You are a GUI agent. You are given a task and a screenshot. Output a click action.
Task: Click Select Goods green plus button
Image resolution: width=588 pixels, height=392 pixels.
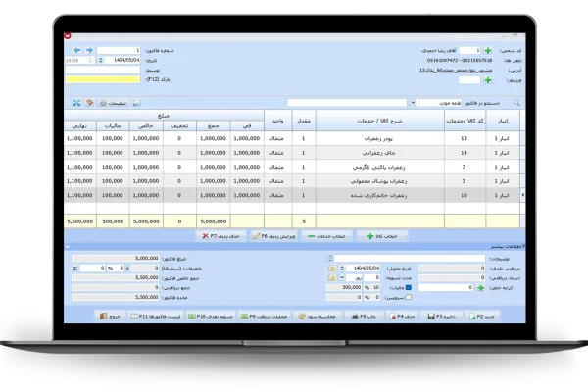point(381,236)
